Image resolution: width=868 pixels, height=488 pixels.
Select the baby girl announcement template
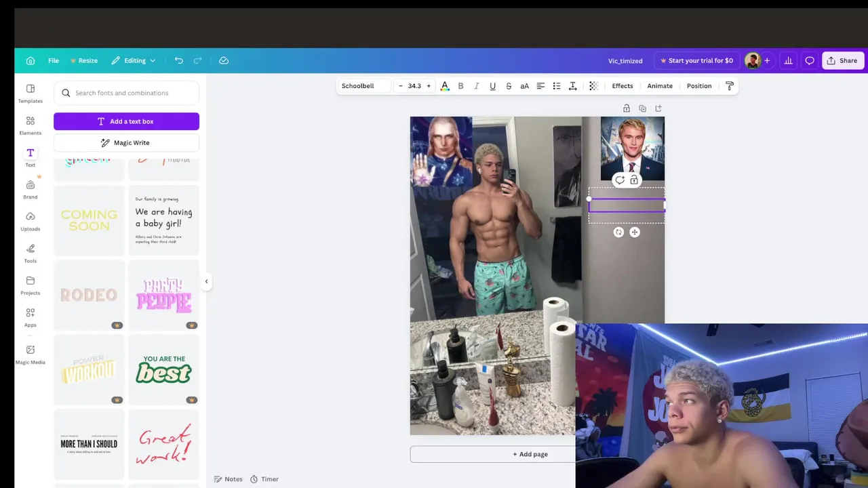pos(163,220)
